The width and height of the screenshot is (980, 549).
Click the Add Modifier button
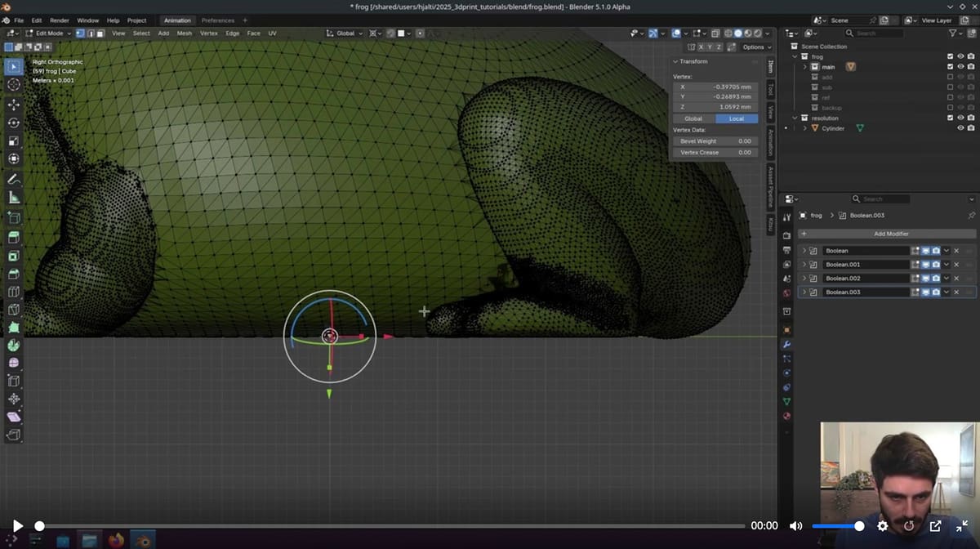[890, 234]
